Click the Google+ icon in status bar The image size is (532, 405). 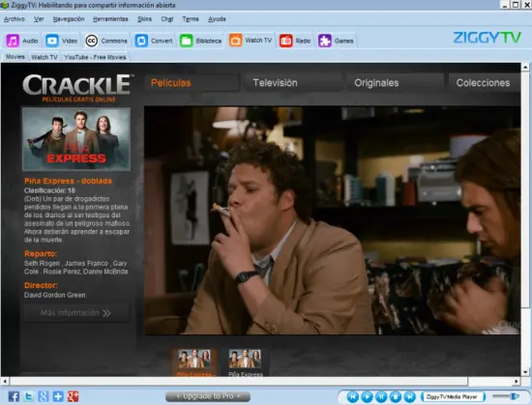(x=74, y=396)
